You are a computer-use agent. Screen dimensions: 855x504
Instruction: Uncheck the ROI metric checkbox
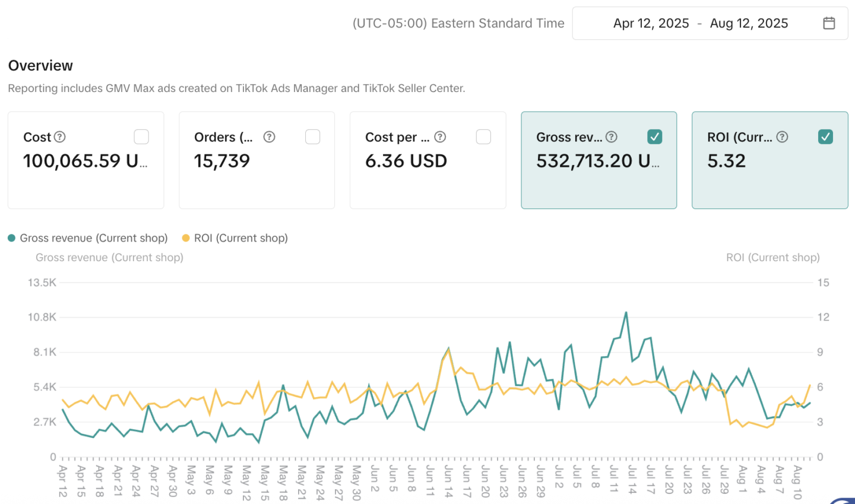tap(825, 137)
